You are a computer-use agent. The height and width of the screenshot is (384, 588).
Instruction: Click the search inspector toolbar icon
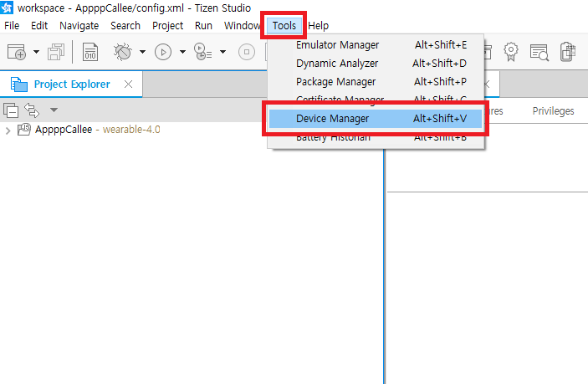pyautogui.click(x=539, y=52)
